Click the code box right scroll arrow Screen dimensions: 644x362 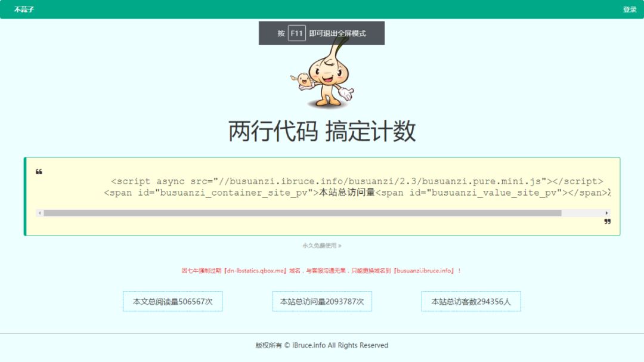pyautogui.click(x=606, y=213)
